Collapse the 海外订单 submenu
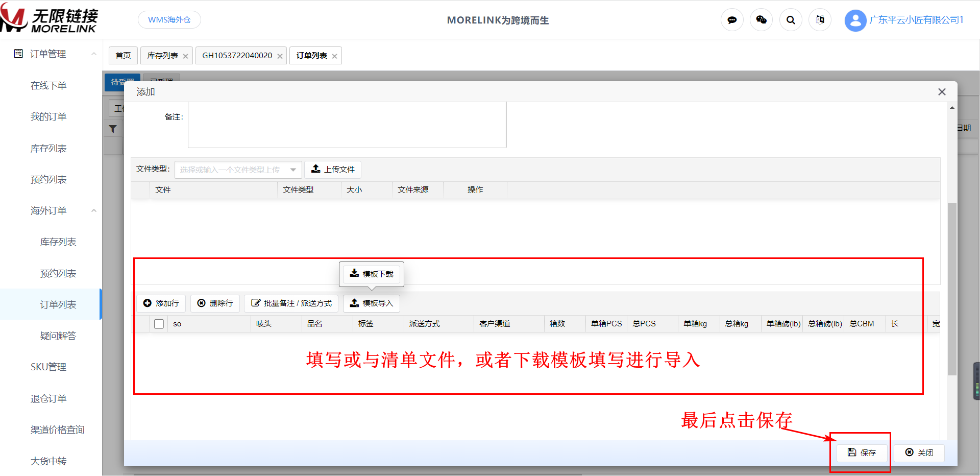The height and width of the screenshot is (476, 980). coord(94,210)
